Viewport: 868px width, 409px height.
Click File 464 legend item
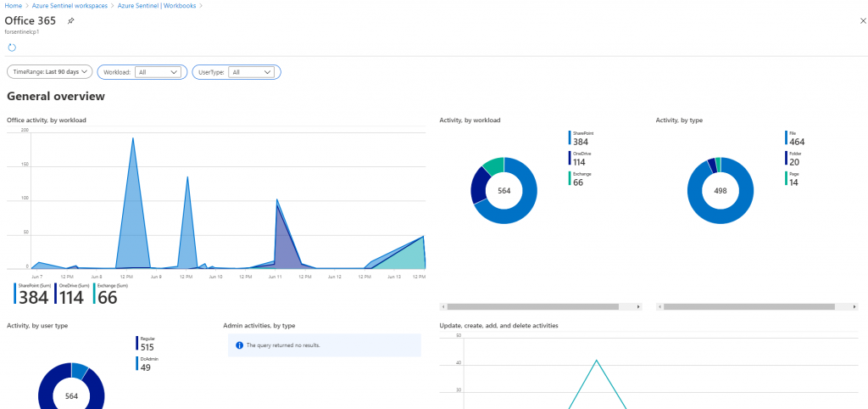click(794, 138)
